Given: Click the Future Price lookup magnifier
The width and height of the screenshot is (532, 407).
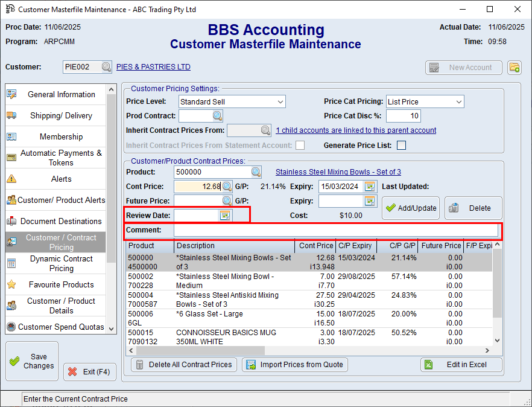Looking at the screenshot, I should (227, 201).
